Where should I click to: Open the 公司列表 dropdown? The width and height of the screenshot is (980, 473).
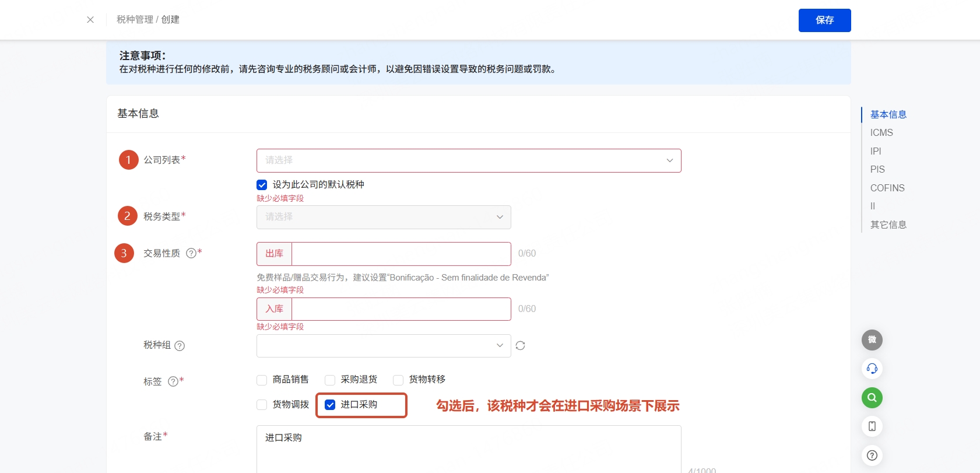[x=469, y=160]
